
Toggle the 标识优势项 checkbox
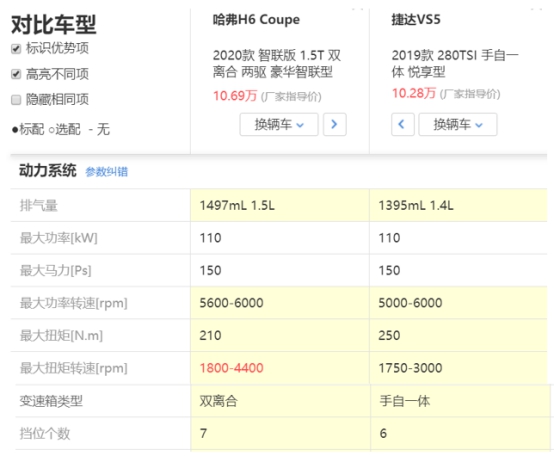[x=16, y=48]
